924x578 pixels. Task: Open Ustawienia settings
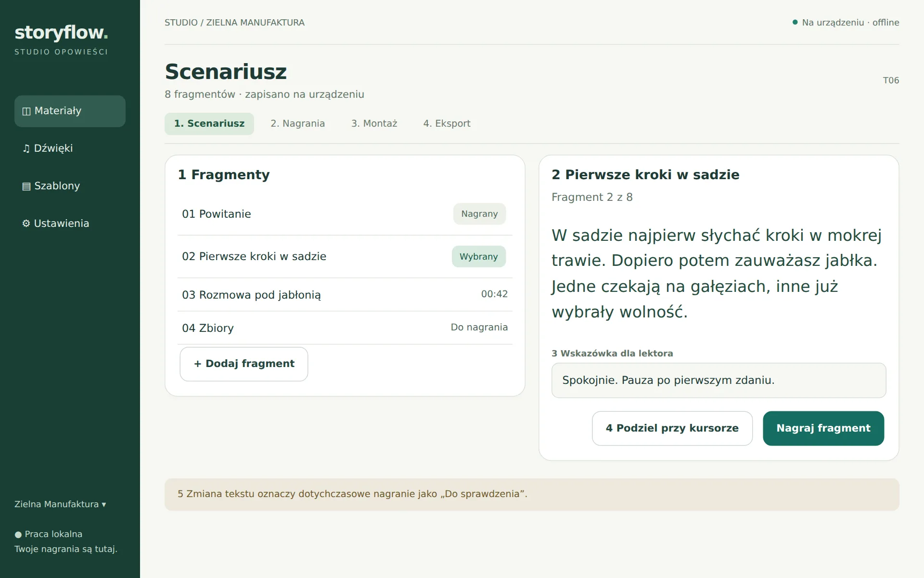coord(70,223)
